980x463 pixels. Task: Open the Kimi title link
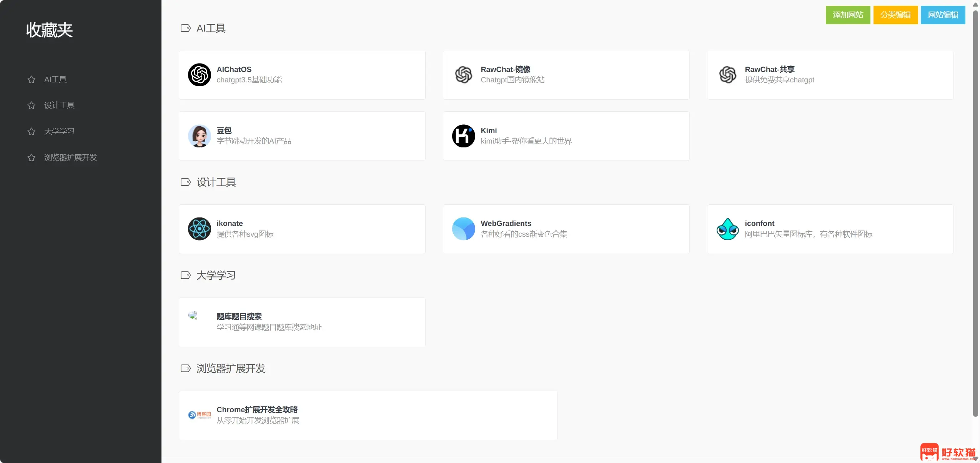(x=489, y=130)
